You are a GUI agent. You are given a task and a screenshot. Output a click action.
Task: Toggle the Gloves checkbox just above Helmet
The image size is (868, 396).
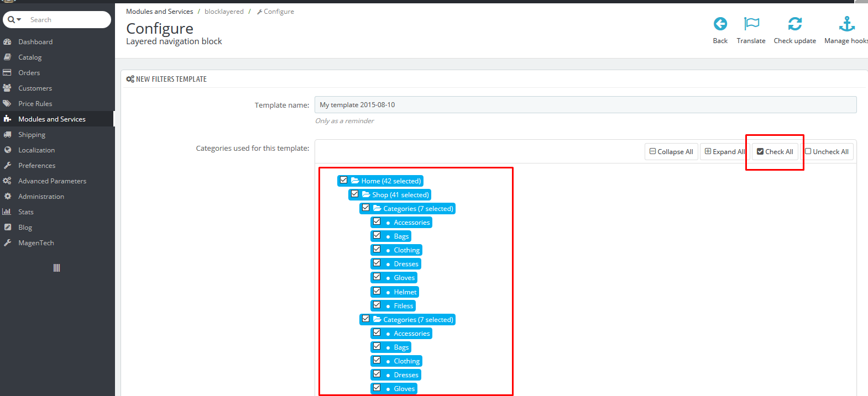[x=377, y=277]
